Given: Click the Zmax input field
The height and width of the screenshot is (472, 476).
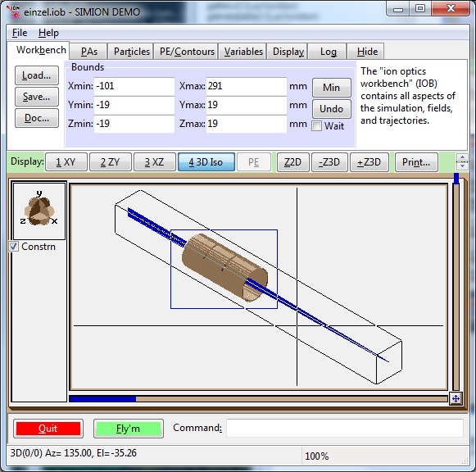Looking at the screenshot, I should coord(247,124).
